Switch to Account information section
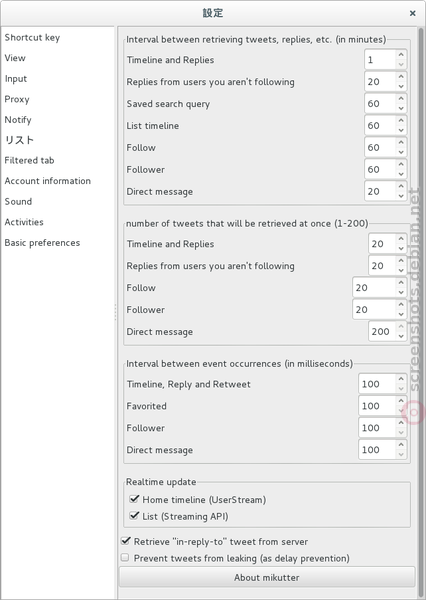 (47, 181)
